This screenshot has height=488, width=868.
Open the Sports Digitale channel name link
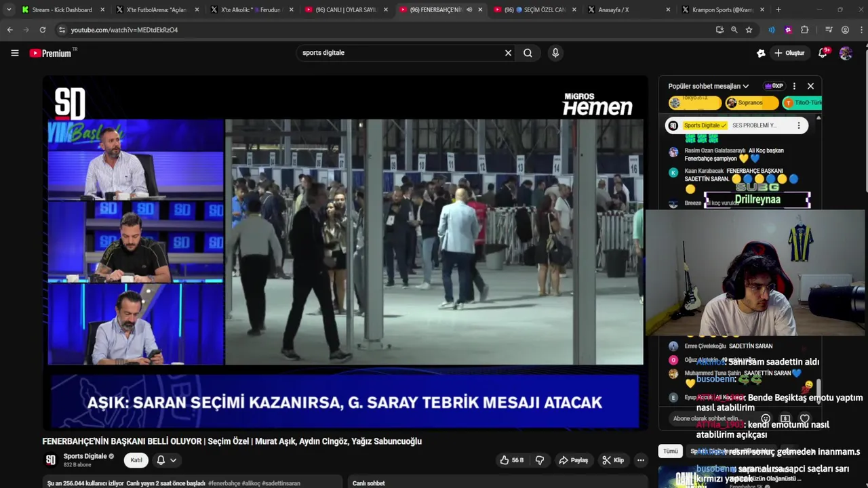[x=85, y=456]
